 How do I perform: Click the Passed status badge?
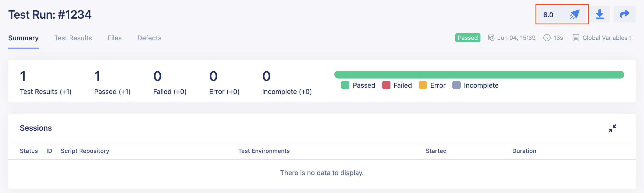467,38
